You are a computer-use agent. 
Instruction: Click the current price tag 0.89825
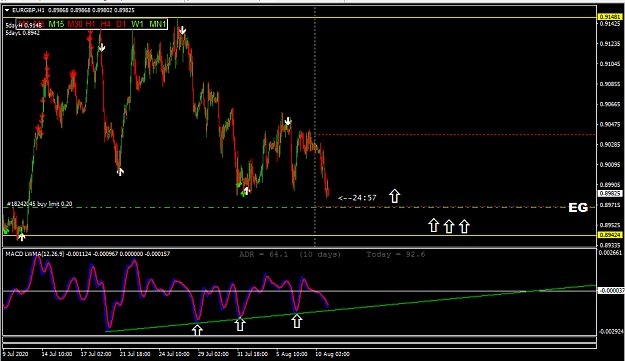point(610,194)
